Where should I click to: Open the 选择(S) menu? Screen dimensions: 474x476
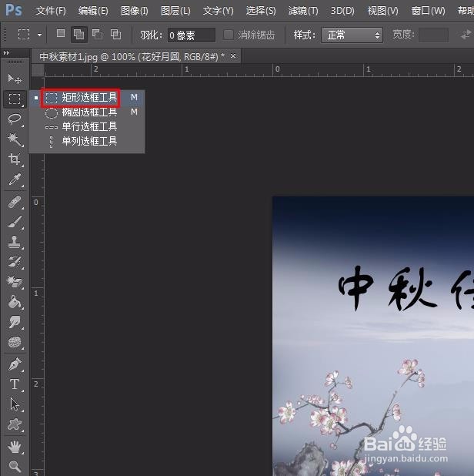coord(261,12)
